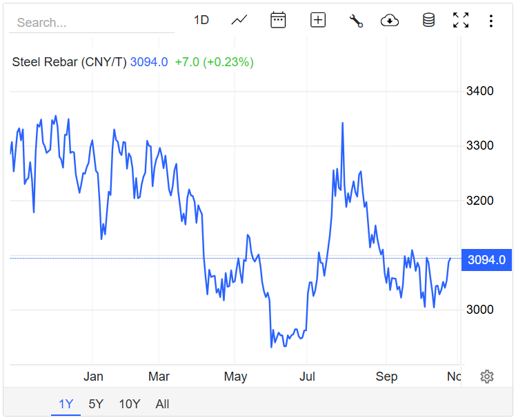Open the wrench tools icon
Viewport: 516px width, 420px height.
click(x=356, y=21)
